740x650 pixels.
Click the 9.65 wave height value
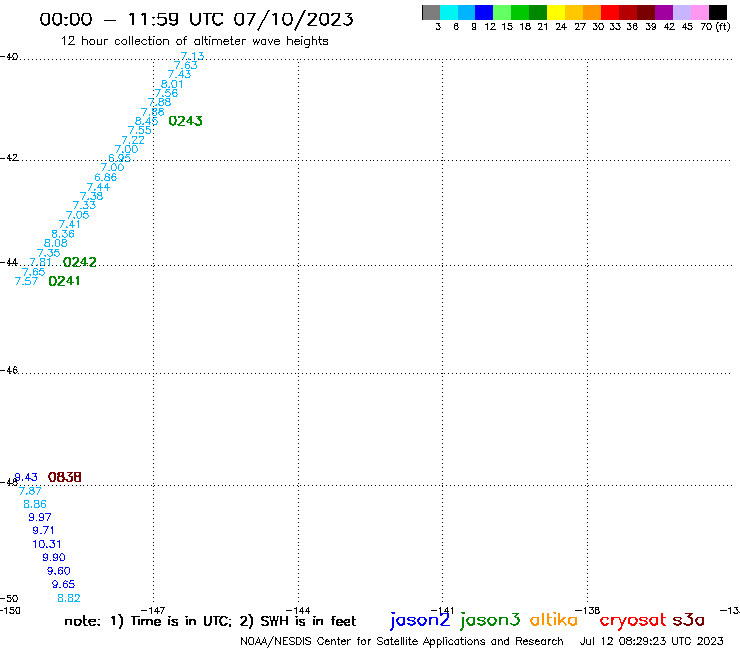coord(63,584)
